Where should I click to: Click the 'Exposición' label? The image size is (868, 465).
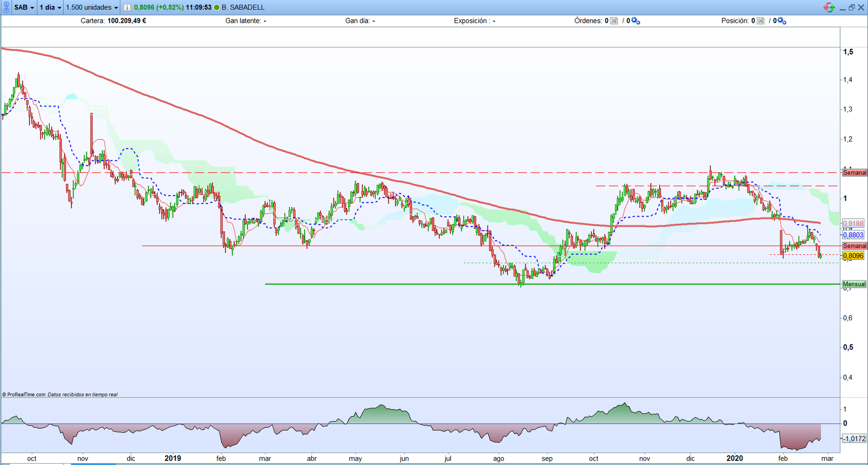point(472,20)
